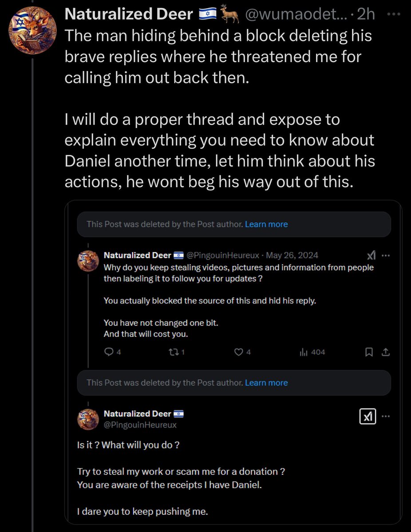Bookmark the May 26 quoted post
The height and width of the screenshot is (532, 411).
[369, 352]
